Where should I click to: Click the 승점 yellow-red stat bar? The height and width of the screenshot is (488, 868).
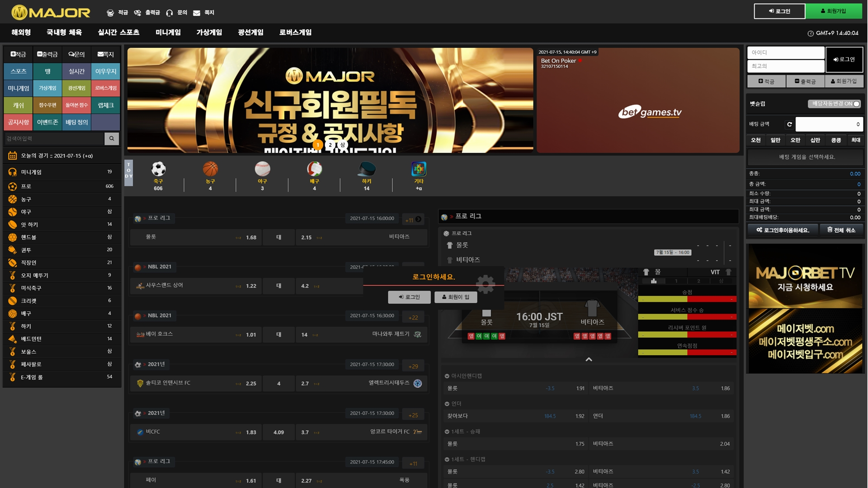tap(687, 299)
